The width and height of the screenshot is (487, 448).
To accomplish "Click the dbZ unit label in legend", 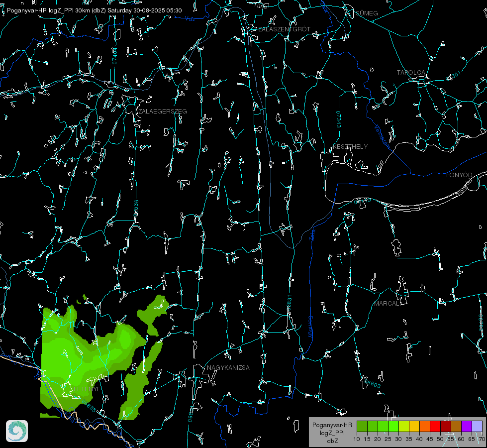I will click(x=332, y=441).
